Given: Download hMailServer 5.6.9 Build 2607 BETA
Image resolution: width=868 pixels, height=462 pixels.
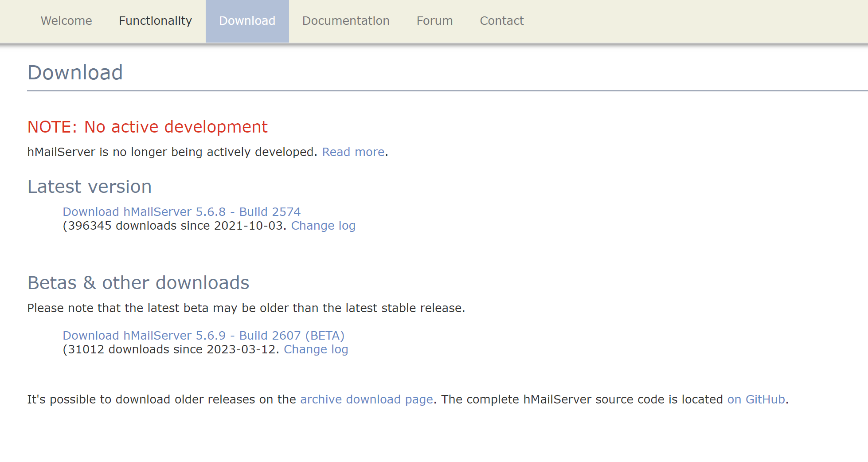Looking at the screenshot, I should click(x=203, y=336).
